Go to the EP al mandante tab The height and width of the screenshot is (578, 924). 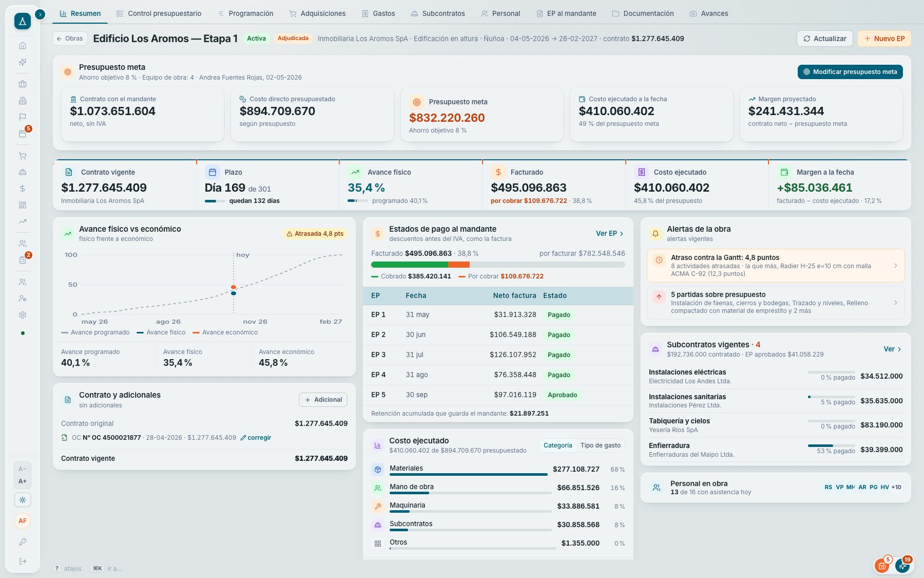click(x=566, y=14)
